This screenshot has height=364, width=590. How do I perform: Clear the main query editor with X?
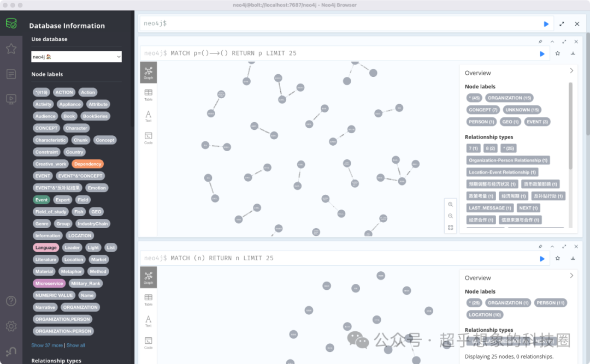click(x=577, y=23)
